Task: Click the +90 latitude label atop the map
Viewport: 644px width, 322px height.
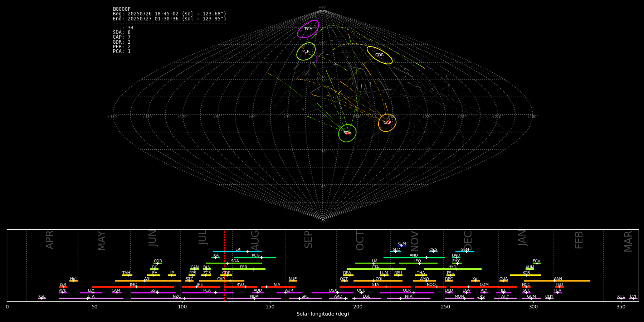Action: (x=323, y=8)
